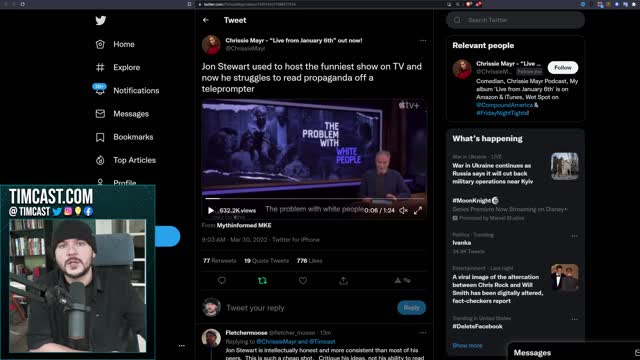Click the Explore hashtag icon
The height and width of the screenshot is (360, 640).
tap(100, 67)
